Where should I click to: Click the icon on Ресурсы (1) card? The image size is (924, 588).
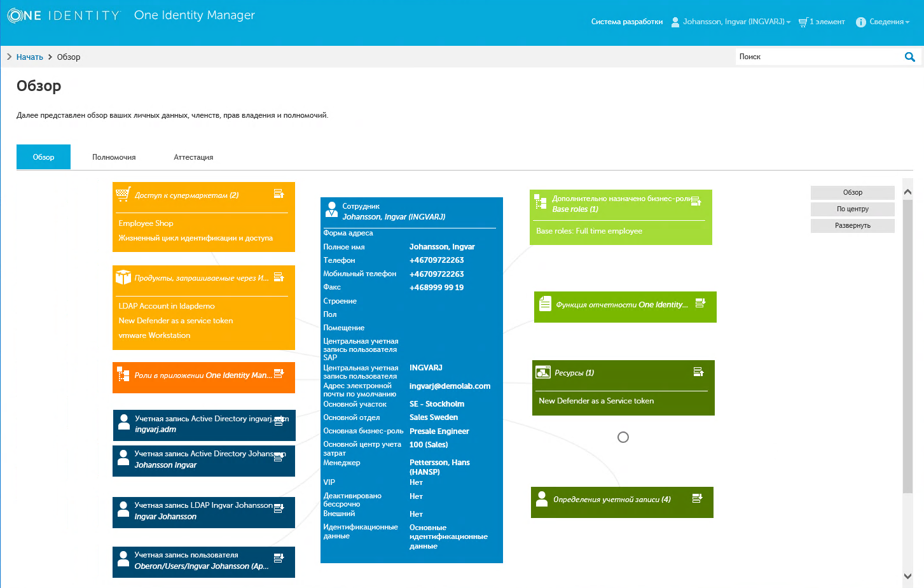click(543, 372)
